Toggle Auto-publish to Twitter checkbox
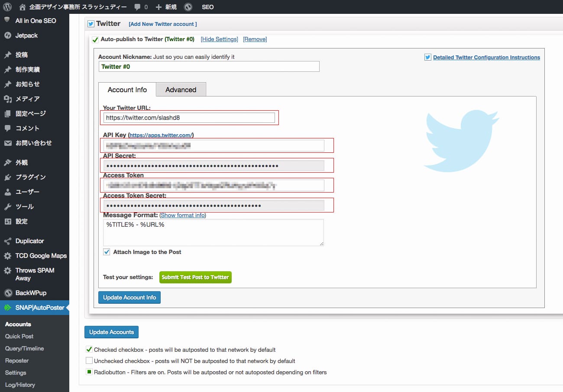Screen dimensions: 563x392 95,39
